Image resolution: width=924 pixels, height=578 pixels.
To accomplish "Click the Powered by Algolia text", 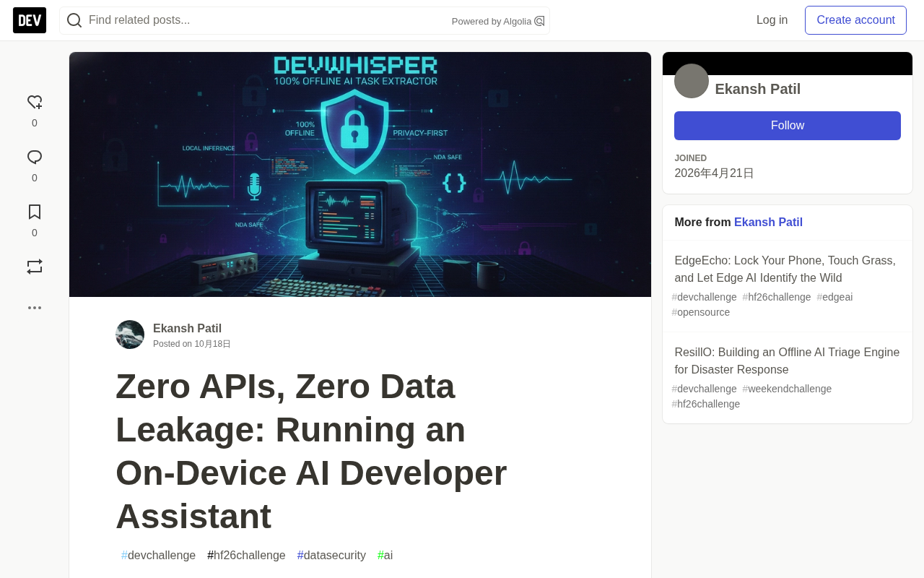I will tap(492, 22).
